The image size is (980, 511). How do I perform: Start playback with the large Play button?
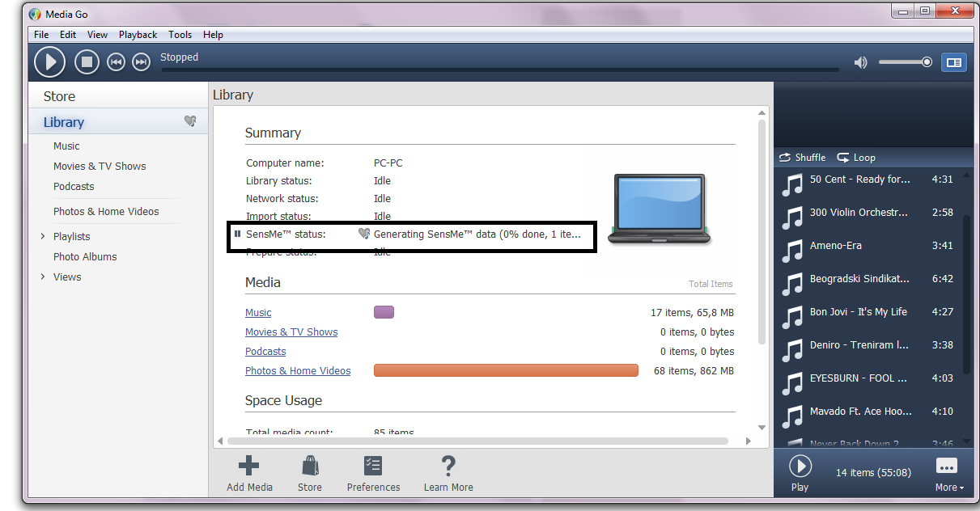49,61
